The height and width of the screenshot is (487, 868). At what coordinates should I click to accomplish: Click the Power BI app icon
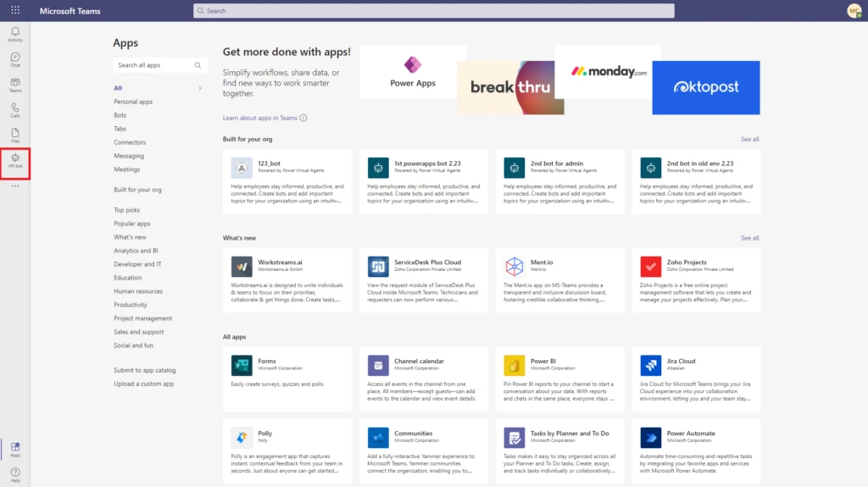coord(515,365)
